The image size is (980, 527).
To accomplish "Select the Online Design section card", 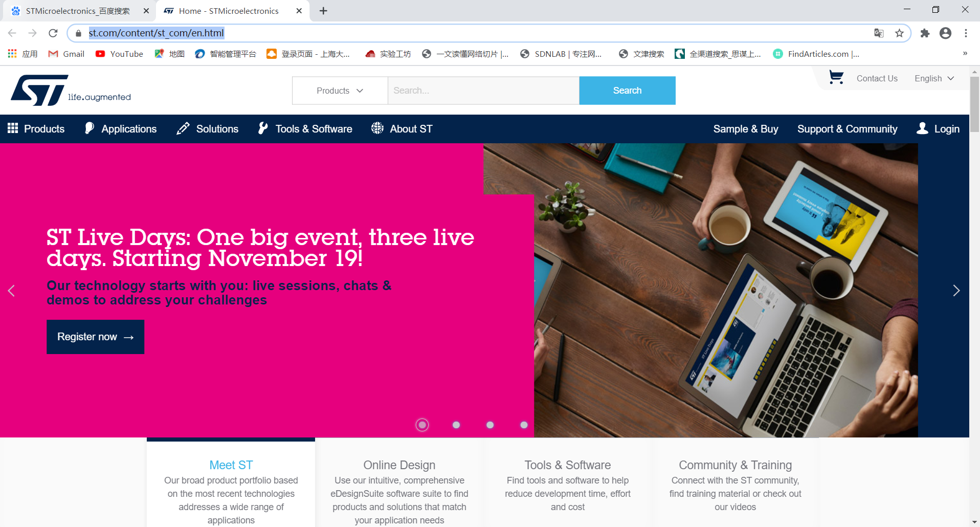I will click(x=399, y=483).
